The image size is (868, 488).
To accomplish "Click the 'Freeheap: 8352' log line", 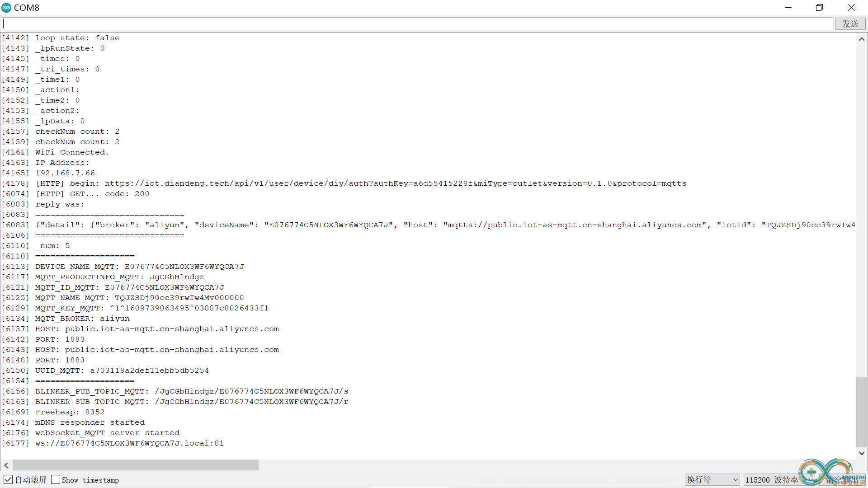I will tap(53, 412).
